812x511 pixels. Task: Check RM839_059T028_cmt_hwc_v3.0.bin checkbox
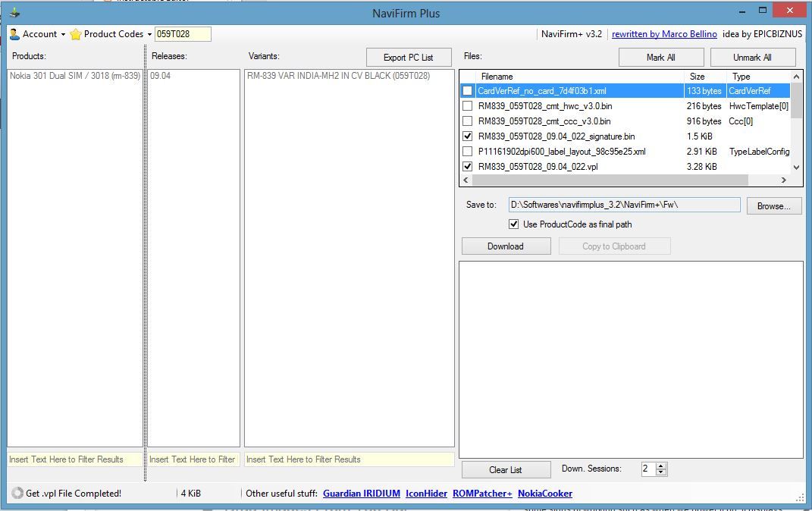467,105
